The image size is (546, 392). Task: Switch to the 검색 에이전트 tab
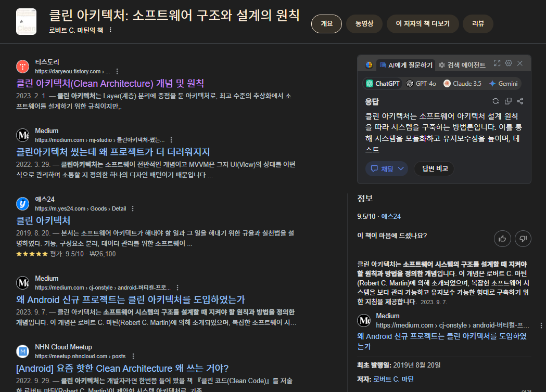click(462, 65)
